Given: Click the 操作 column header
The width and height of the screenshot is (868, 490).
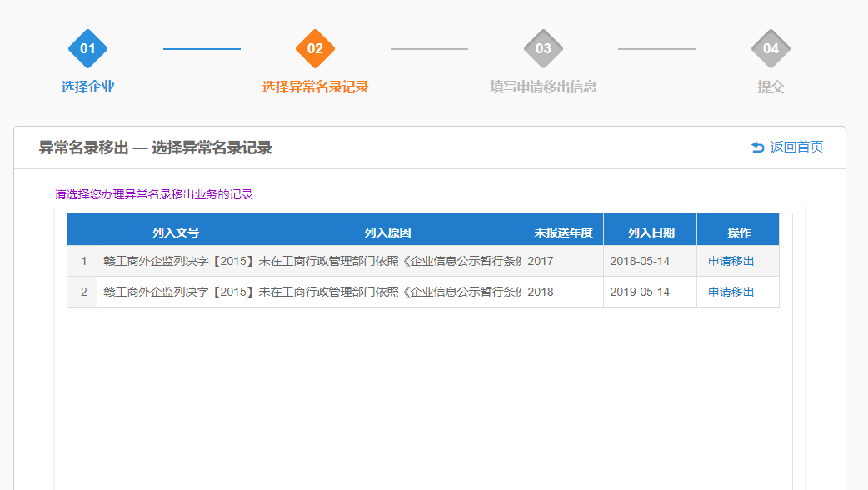Looking at the screenshot, I should click(738, 232).
